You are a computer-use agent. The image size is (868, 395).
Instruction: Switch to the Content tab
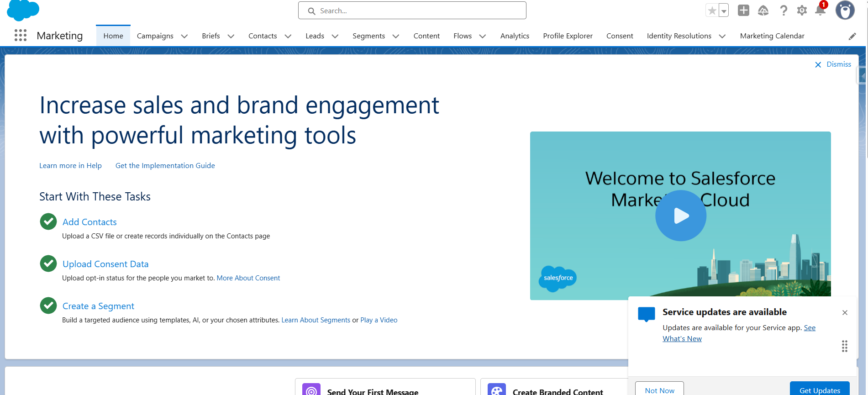click(426, 36)
